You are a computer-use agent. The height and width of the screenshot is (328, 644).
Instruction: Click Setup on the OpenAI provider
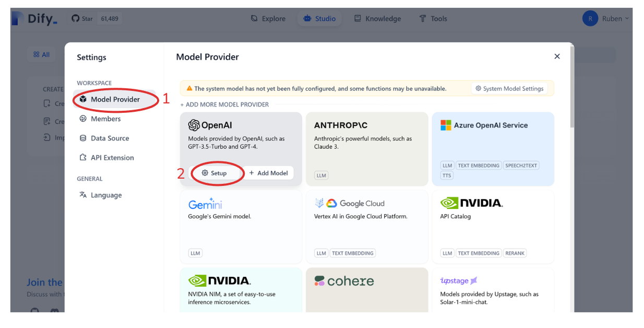[217, 173]
